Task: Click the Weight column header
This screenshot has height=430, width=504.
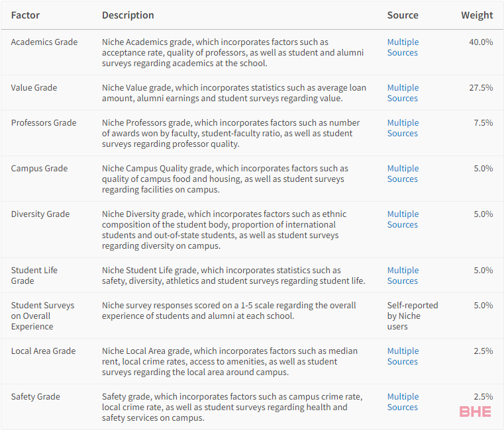Action: [477, 15]
